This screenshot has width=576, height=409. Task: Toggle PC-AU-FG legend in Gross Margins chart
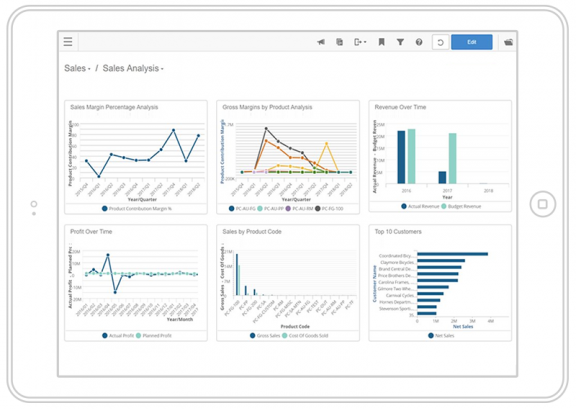point(242,208)
